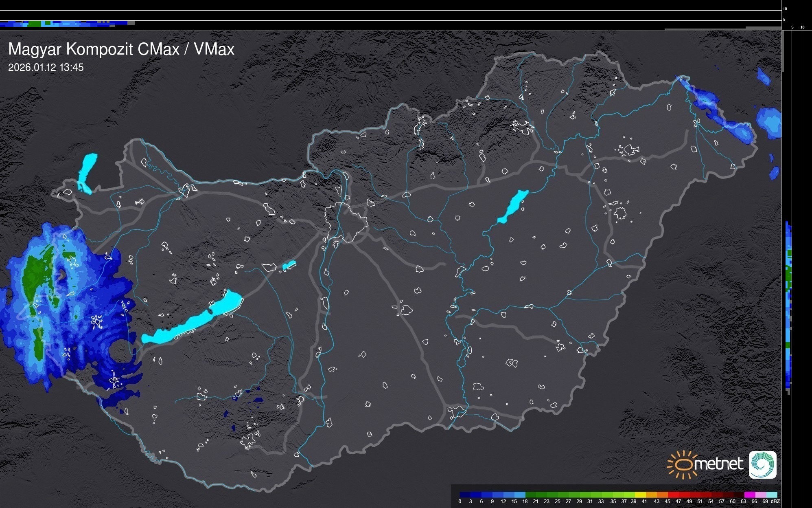Click the yellow 39 dBZ legend swatch
The width and height of the screenshot is (812, 508).
point(640,495)
